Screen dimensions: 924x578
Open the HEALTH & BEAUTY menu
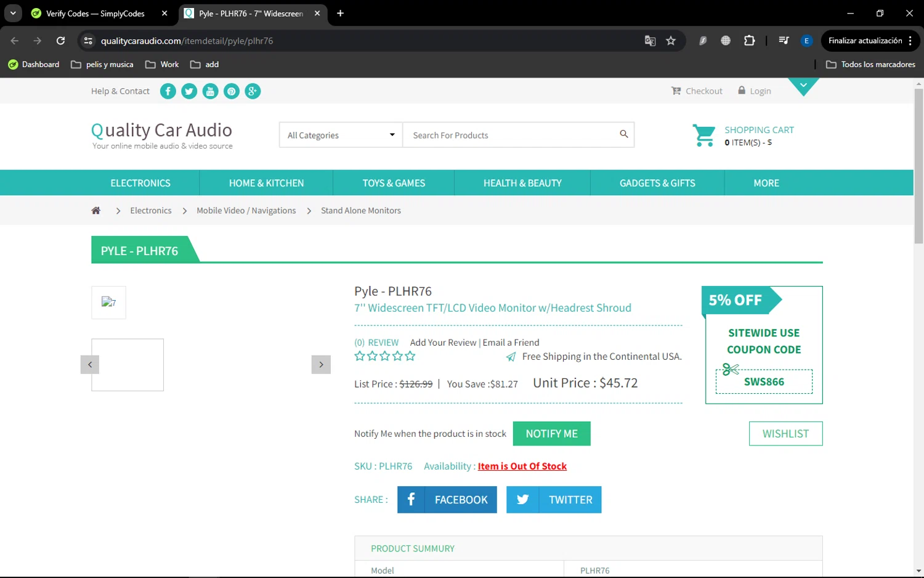point(522,183)
